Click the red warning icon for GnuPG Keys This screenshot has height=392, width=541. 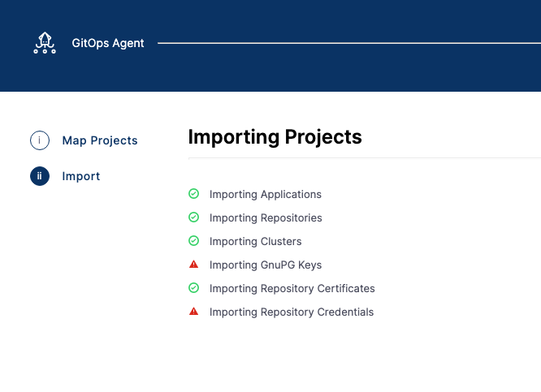[x=193, y=265]
